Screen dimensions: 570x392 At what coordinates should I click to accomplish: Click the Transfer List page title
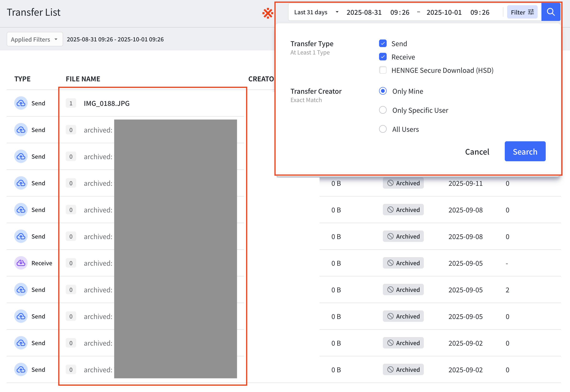[33, 12]
